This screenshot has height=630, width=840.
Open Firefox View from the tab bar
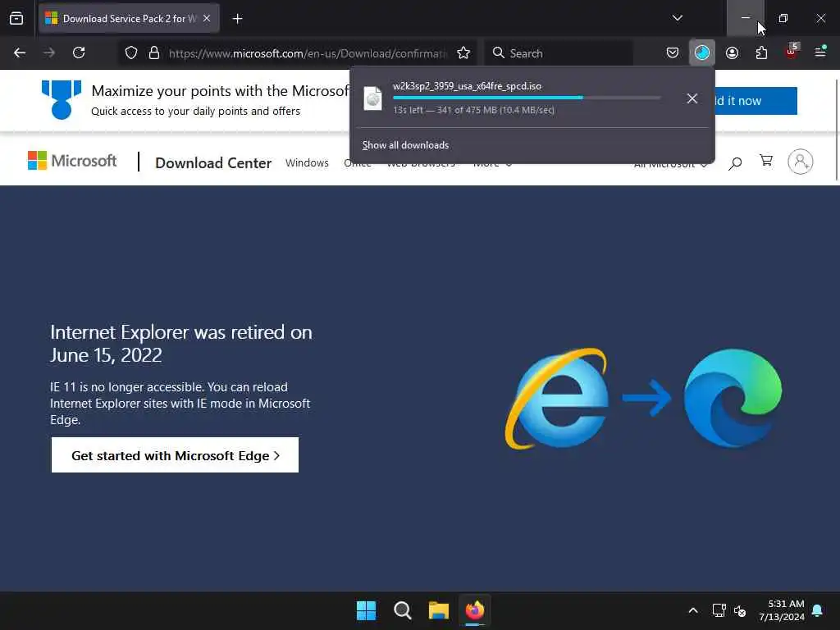(x=16, y=19)
